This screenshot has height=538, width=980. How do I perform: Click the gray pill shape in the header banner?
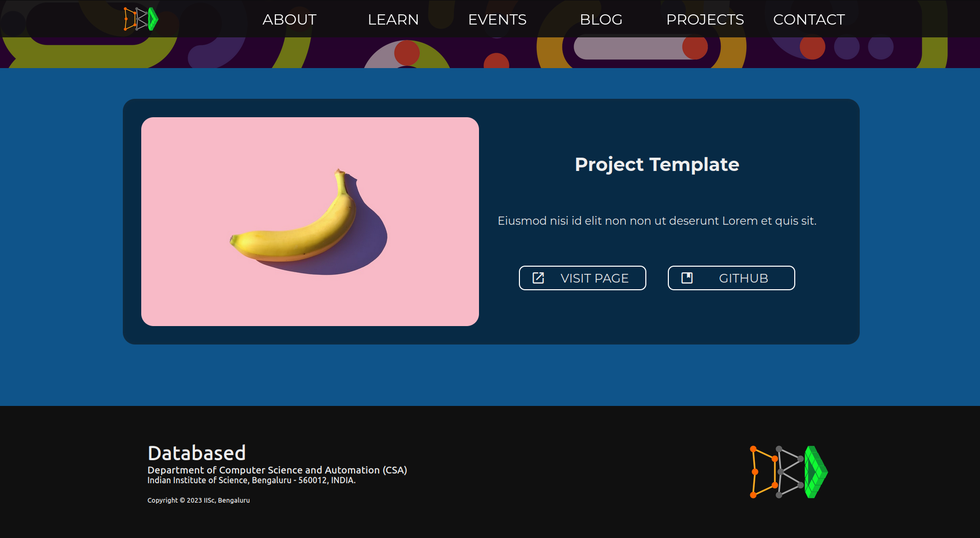click(x=640, y=47)
